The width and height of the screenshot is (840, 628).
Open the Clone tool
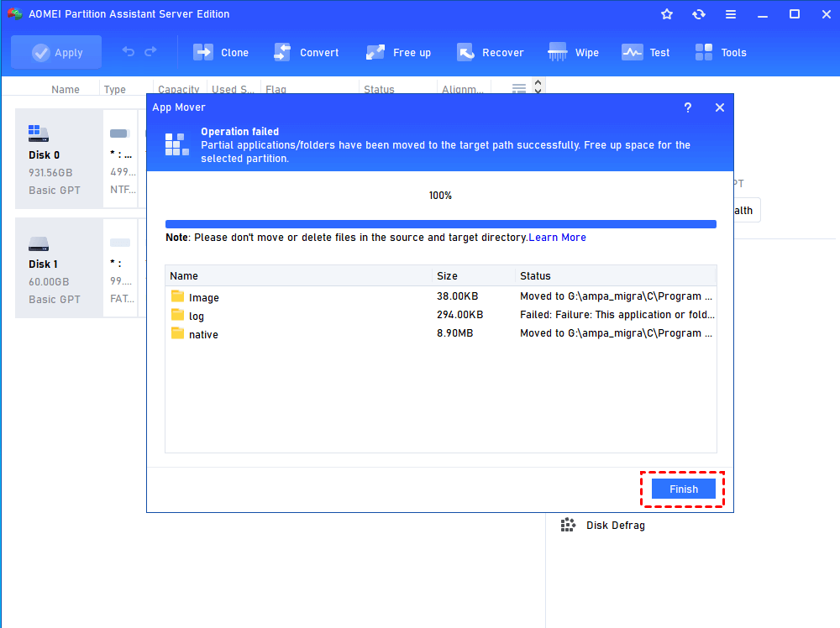[x=221, y=52]
